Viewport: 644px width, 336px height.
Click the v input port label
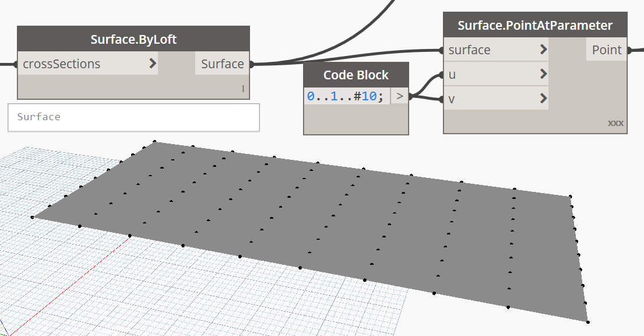coord(452,99)
